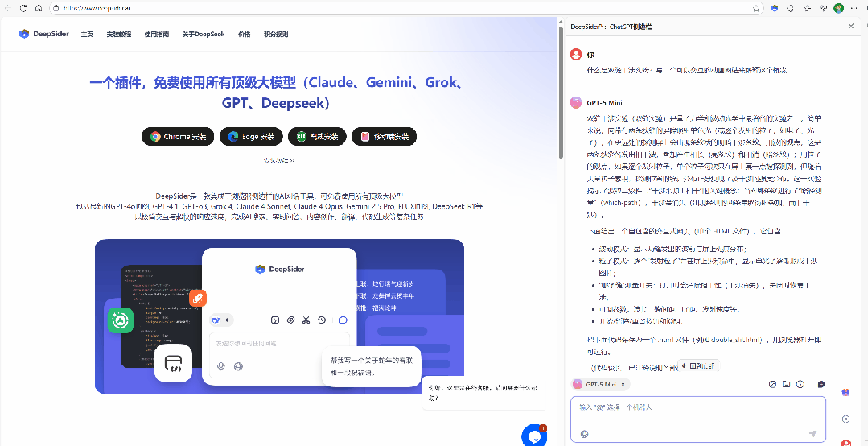Click the star favorite icon in address bar

click(x=756, y=8)
